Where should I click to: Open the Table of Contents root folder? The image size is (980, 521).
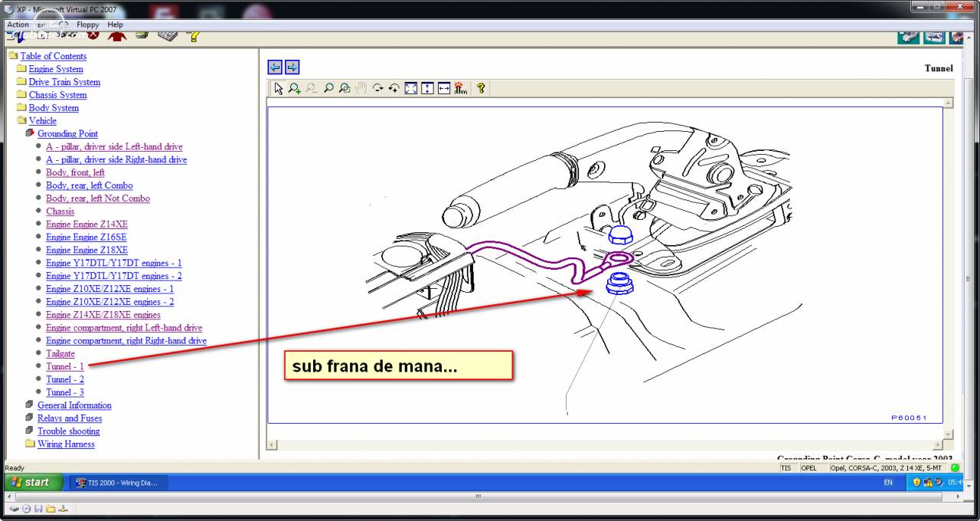pos(53,56)
